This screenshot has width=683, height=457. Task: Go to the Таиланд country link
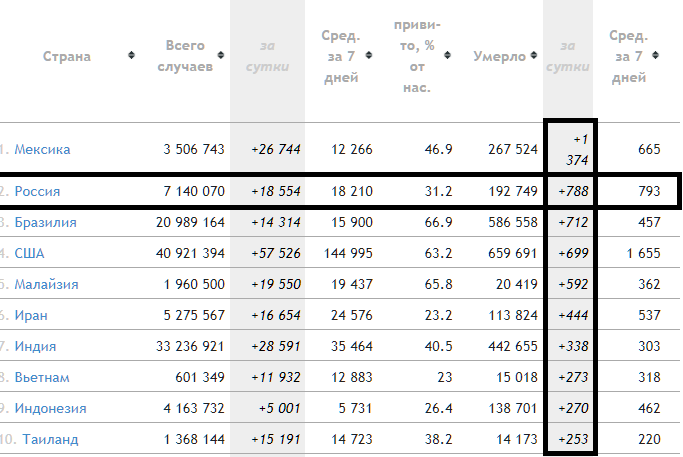click(46, 439)
